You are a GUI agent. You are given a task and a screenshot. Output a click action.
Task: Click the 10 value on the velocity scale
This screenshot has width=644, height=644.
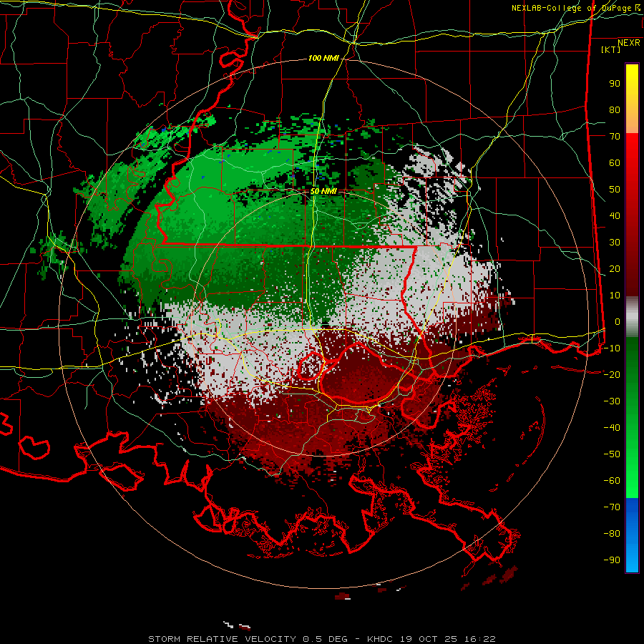click(x=615, y=296)
